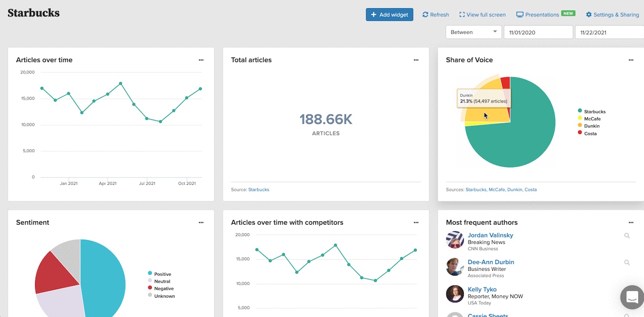Screen dimensions: 644x317
Task: Open Kelly Tyko author link
Action: pos(482,289)
